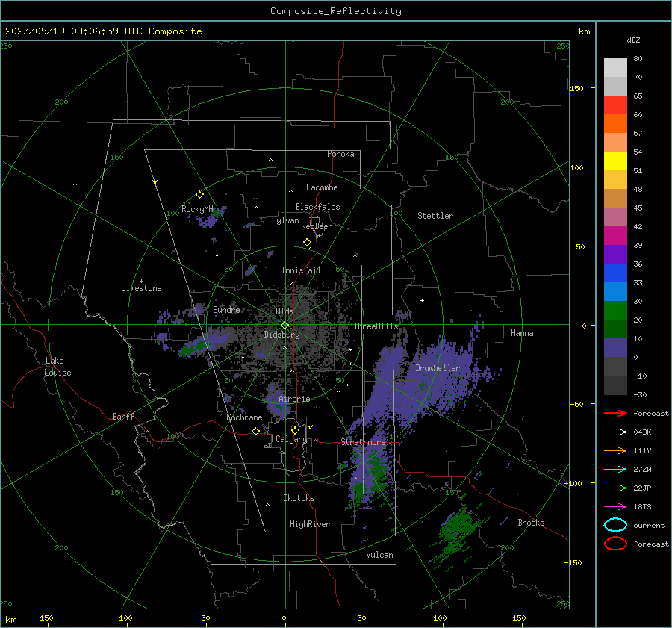
Task: Select the magenta 42-39 dBZ color swatch
Action: pos(615,236)
